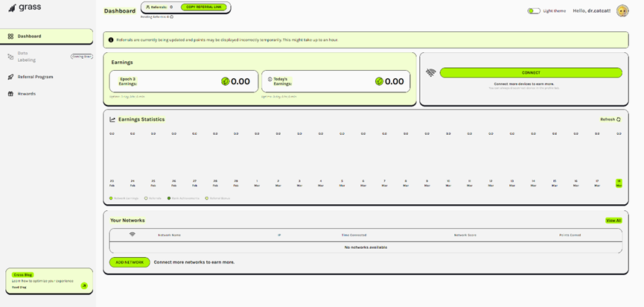Viewport: 644px width, 307px height.
Task: Click the disconnected wifi icon beside Connect
Action: [430, 73]
